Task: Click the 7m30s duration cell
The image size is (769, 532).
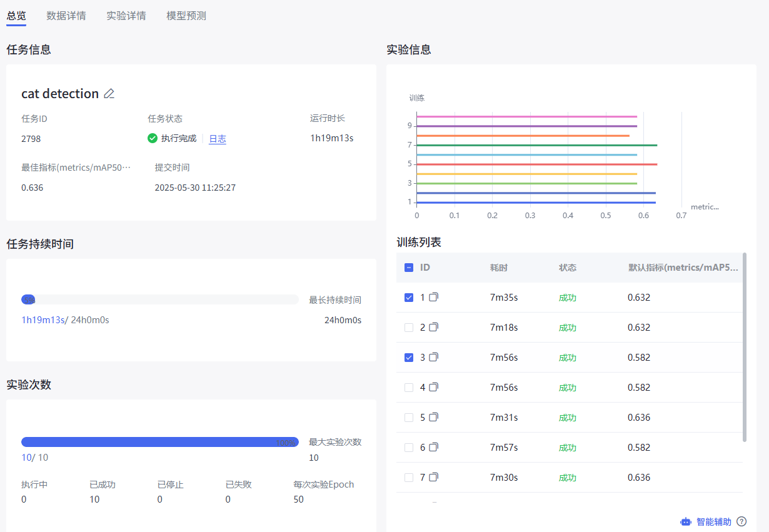Action: click(x=504, y=478)
